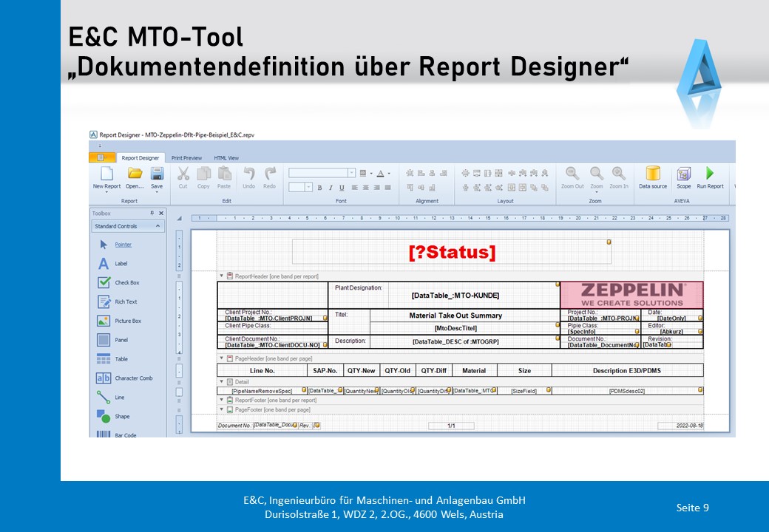This screenshot has width=769, height=532.
Task: Toggle underline font formatting
Action: (x=342, y=188)
